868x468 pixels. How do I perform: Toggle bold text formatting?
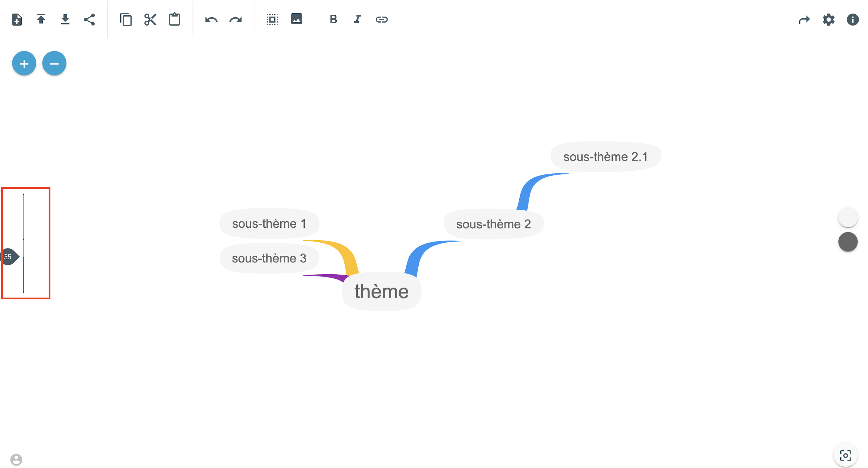333,19
